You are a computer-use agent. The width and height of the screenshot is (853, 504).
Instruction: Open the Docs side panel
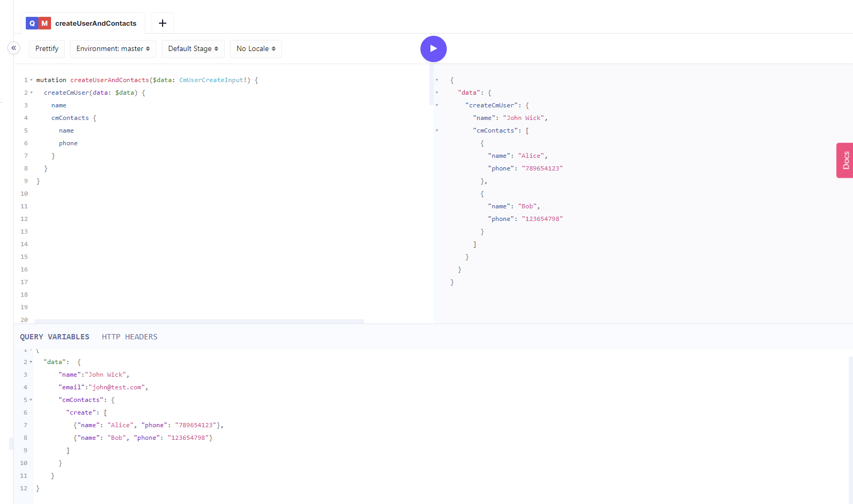(845, 160)
